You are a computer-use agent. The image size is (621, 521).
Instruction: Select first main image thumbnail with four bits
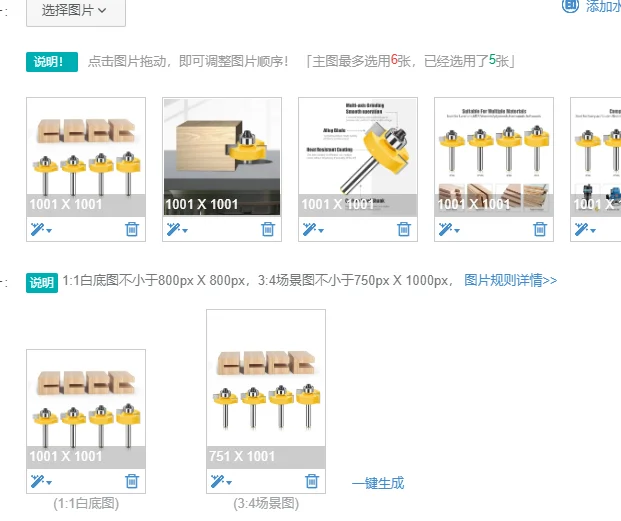[x=86, y=157]
